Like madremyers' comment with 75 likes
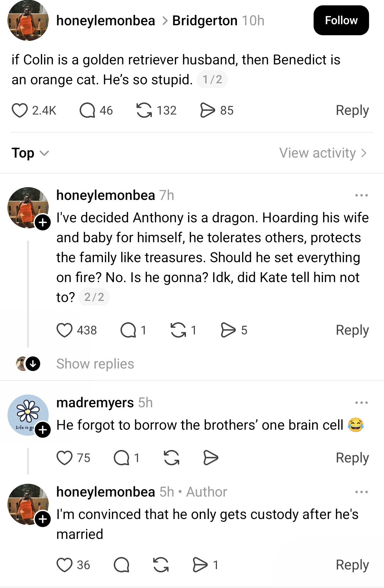Viewport: 384px width, 588px height. (65, 458)
